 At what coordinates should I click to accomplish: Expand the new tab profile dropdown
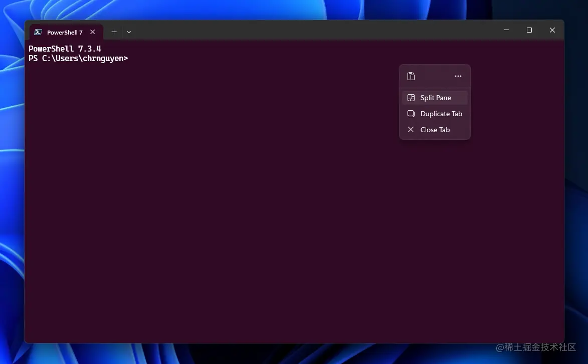pyautogui.click(x=129, y=32)
